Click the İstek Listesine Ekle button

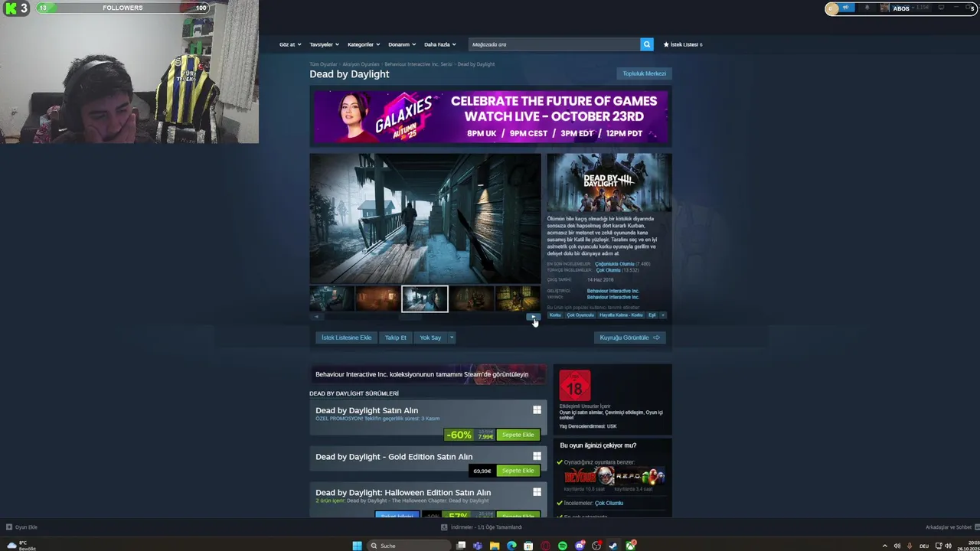346,337
